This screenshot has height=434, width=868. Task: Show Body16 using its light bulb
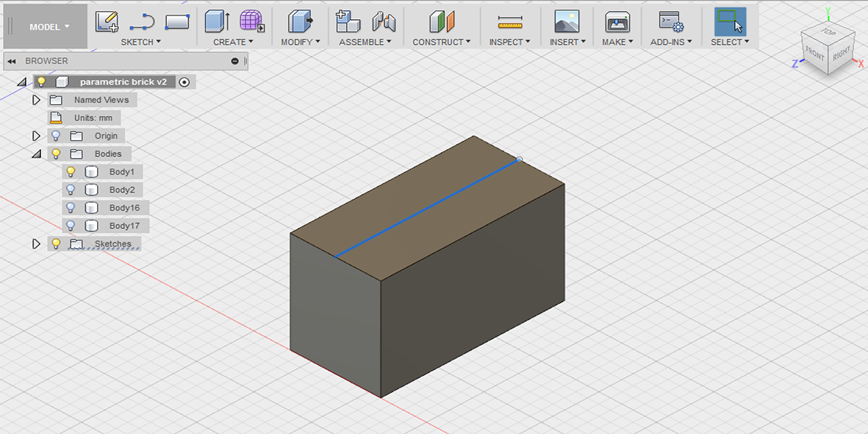click(x=71, y=208)
